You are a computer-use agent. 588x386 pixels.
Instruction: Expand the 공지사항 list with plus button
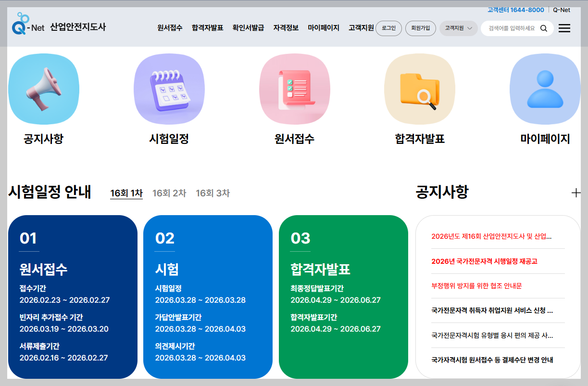click(x=575, y=192)
